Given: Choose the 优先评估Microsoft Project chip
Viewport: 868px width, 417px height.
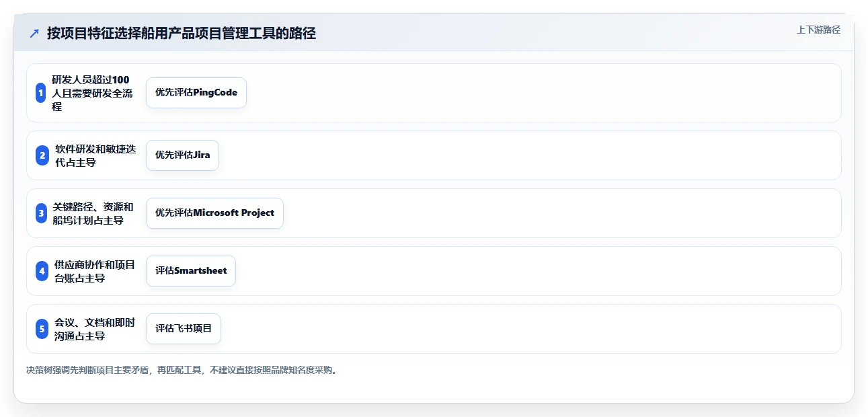Looking at the screenshot, I should [214, 213].
